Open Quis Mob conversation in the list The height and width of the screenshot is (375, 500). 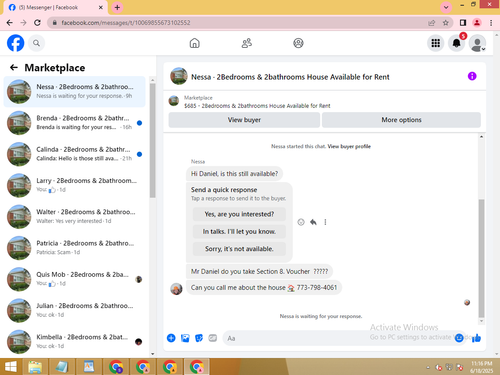click(x=75, y=279)
